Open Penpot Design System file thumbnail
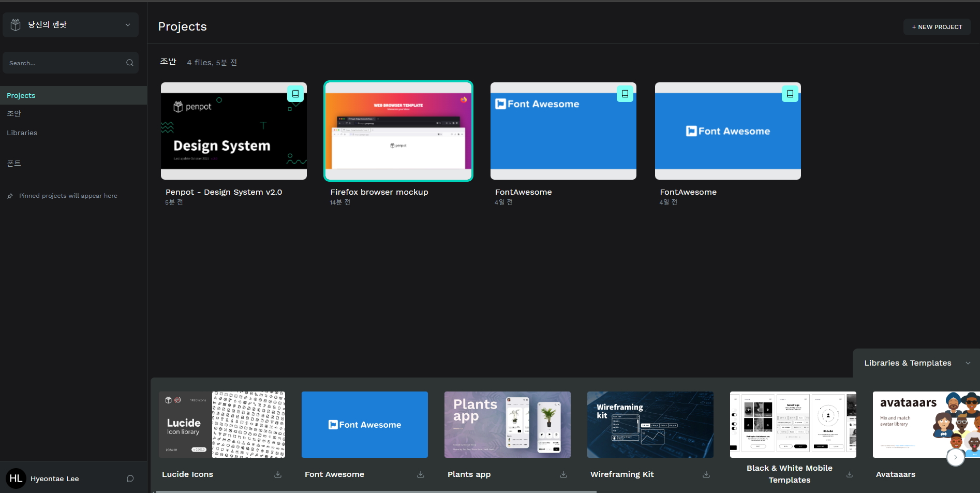This screenshot has width=980, height=493. click(x=234, y=131)
